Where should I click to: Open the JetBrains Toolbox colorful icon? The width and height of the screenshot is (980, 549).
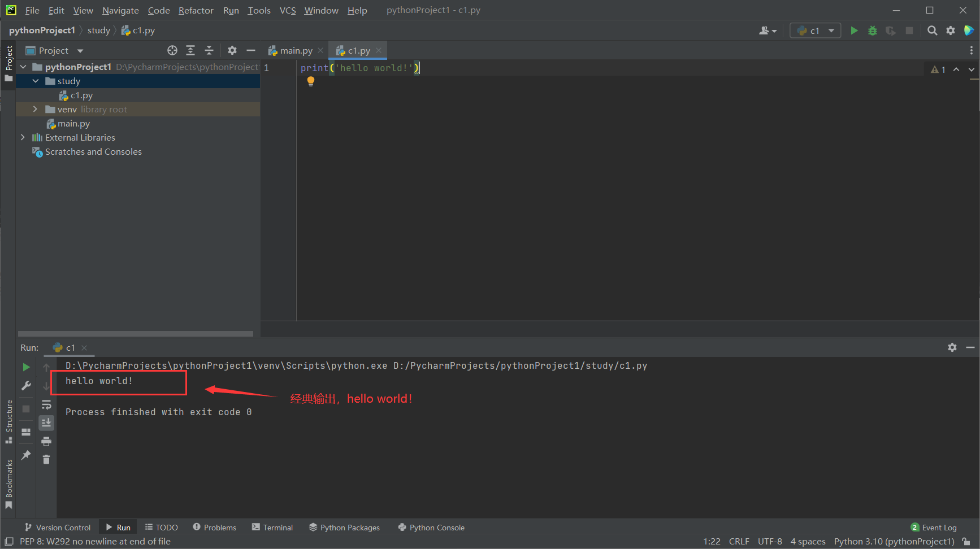[969, 30]
